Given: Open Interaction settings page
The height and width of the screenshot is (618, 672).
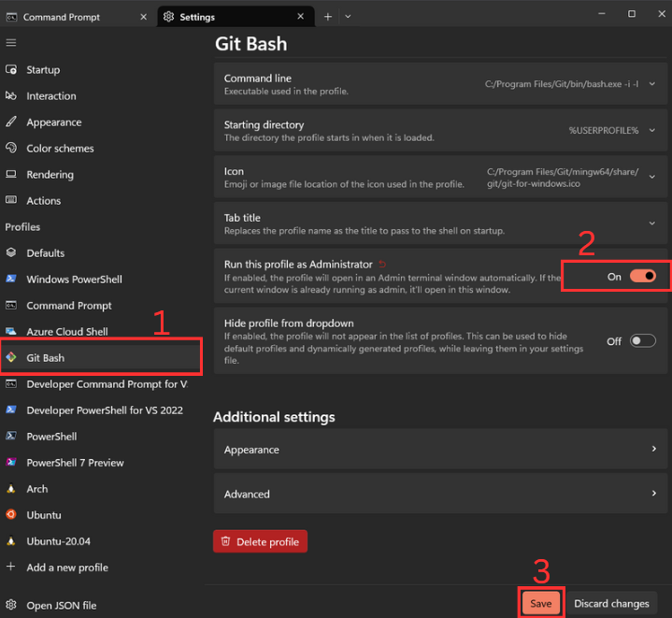Looking at the screenshot, I should [101, 95].
